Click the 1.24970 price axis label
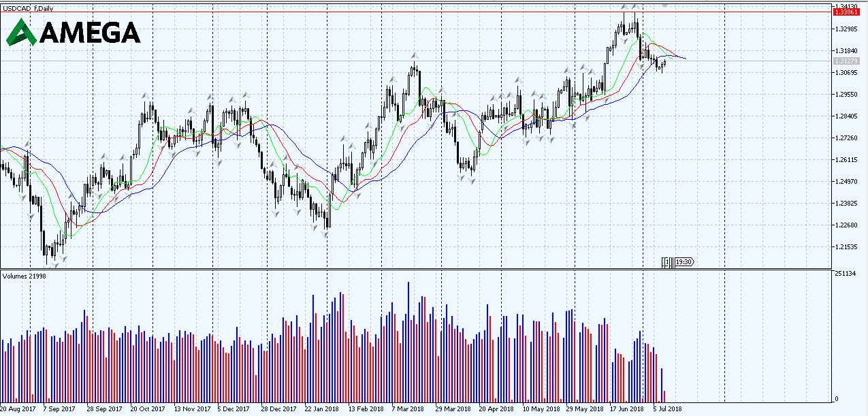 [846, 182]
